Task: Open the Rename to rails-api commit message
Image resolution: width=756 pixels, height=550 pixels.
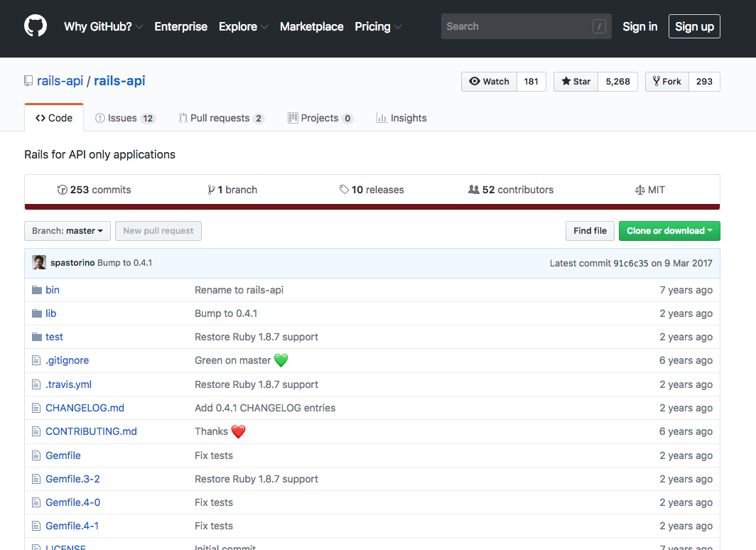Action: (239, 290)
